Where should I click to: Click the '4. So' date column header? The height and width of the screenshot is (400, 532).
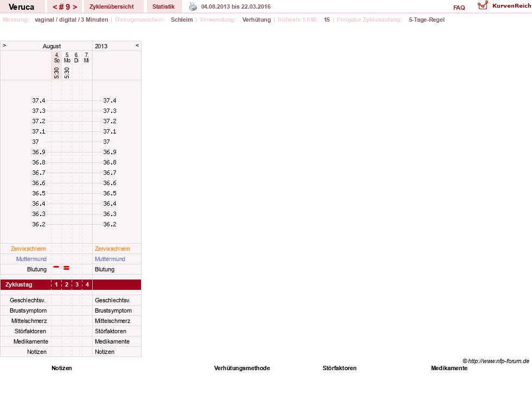(56, 58)
